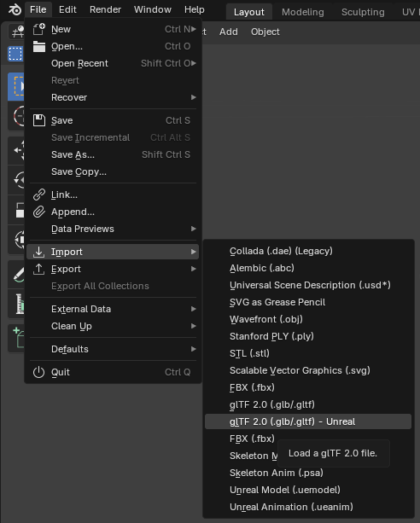420x523 pixels.
Task: Click the New file icon
Action: tap(38, 29)
